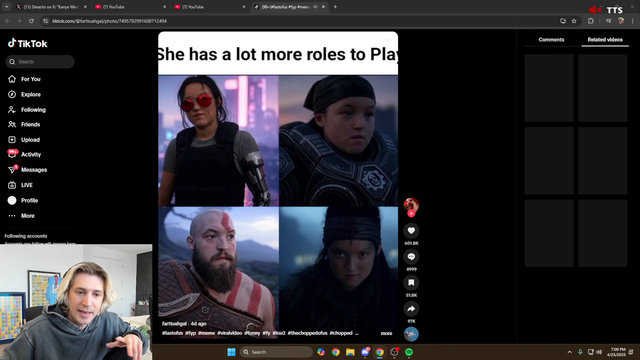Open File Explorer from the taskbar

click(350, 352)
